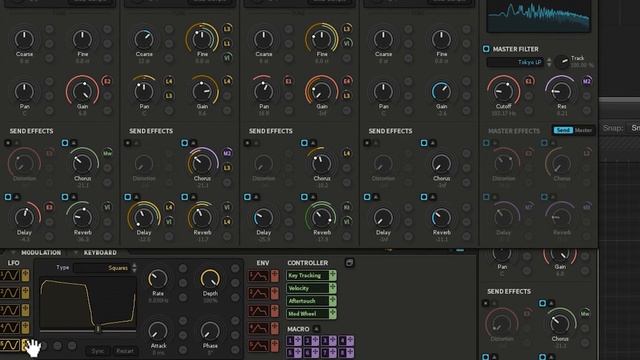This screenshot has width=640, height=360.
Task: Click the M2 modulation badge next to Res
Action: (587, 81)
